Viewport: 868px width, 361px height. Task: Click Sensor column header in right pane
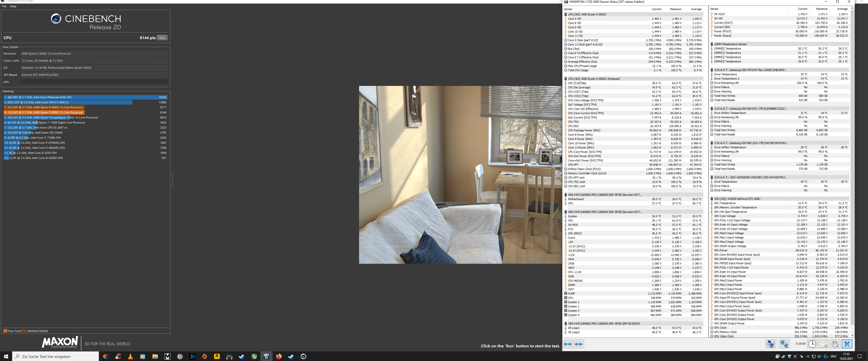pyautogui.click(x=749, y=9)
